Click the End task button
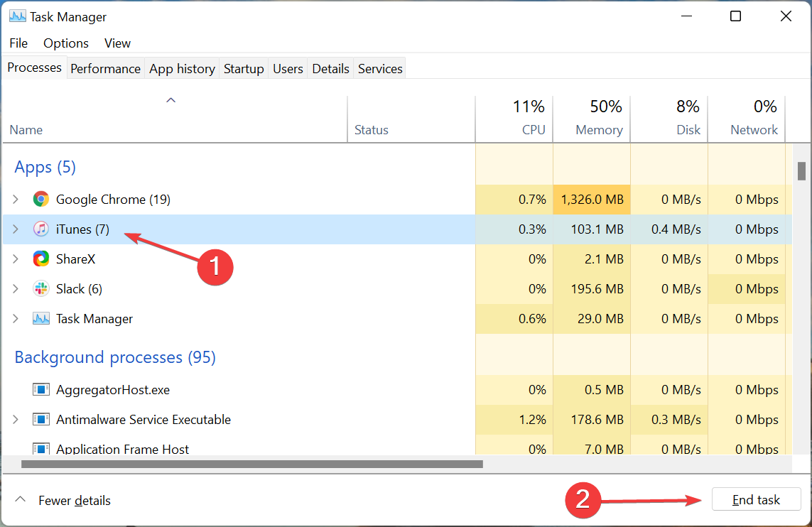The image size is (812, 527). pyautogui.click(x=756, y=499)
